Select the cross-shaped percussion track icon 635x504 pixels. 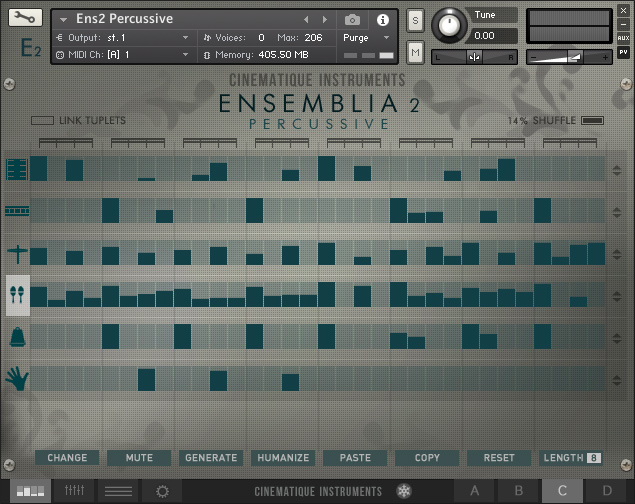[17, 254]
